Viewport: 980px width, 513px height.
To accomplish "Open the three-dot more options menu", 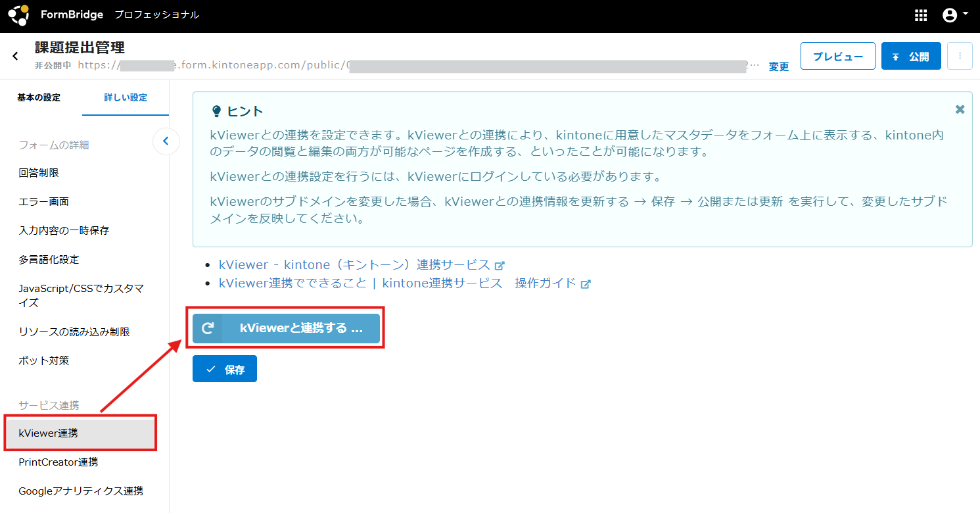I will click(x=960, y=56).
